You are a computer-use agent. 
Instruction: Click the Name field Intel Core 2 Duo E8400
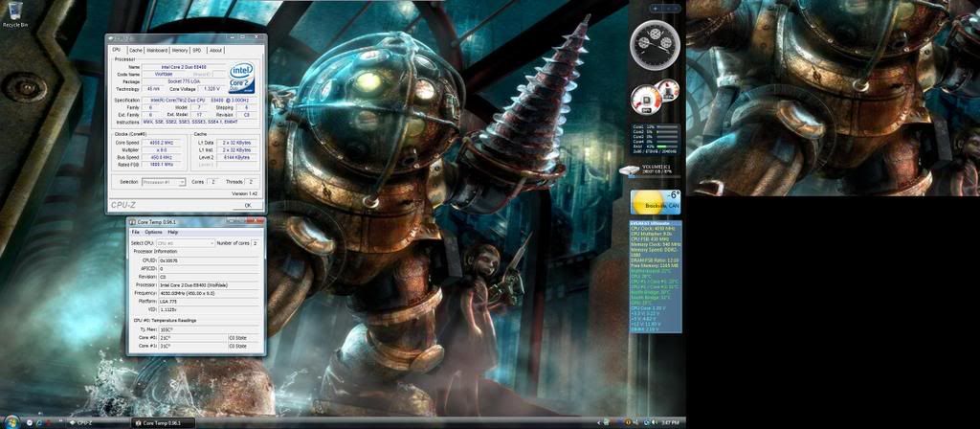click(185, 66)
